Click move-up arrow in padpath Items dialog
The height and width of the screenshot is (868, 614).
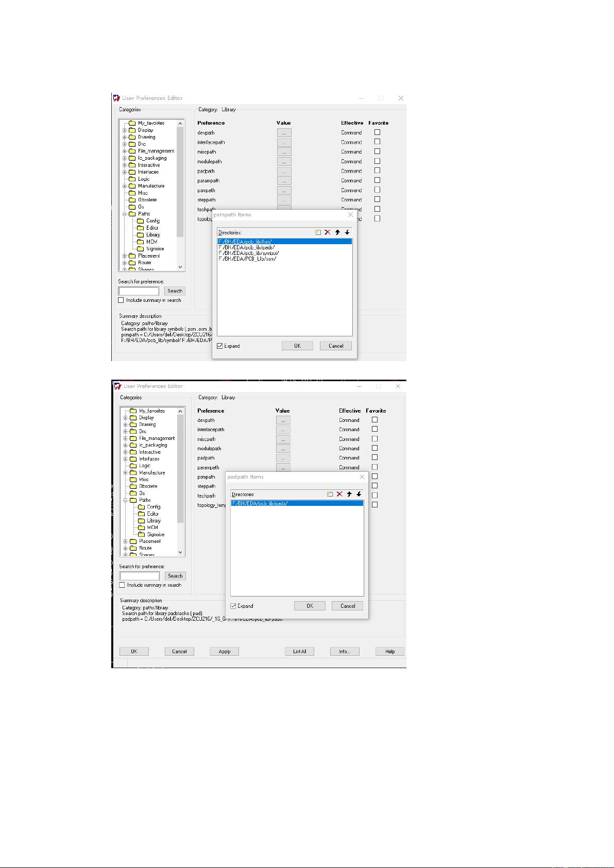349,494
